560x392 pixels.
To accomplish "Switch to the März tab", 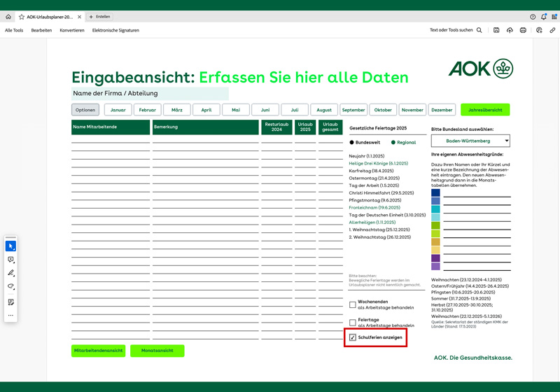I will (177, 110).
